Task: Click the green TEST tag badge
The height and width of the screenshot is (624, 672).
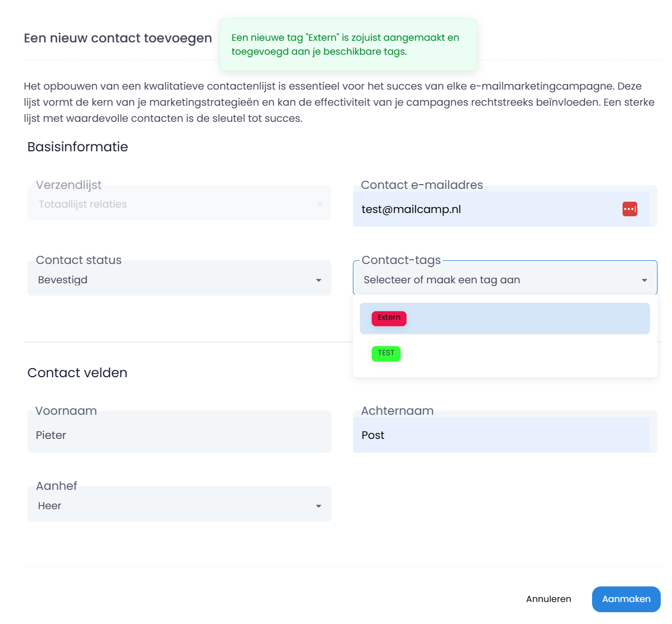Action: pyautogui.click(x=386, y=354)
